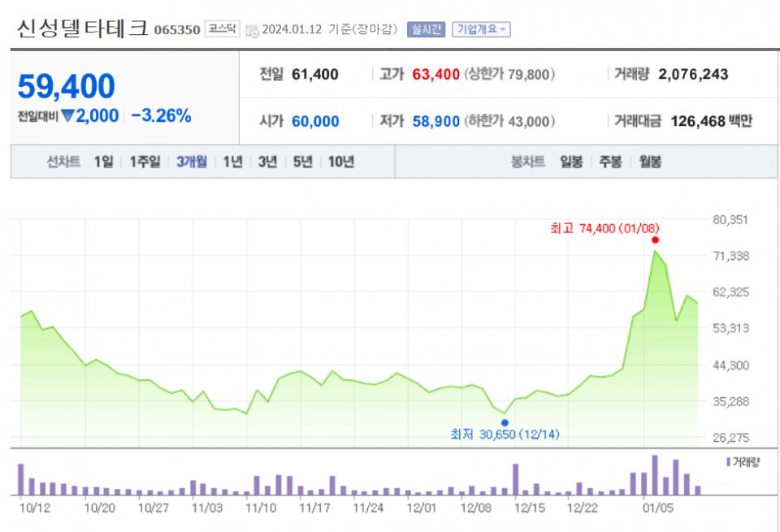Show the 주봉 weekly candle chart
The image size is (780, 532).
(x=610, y=162)
